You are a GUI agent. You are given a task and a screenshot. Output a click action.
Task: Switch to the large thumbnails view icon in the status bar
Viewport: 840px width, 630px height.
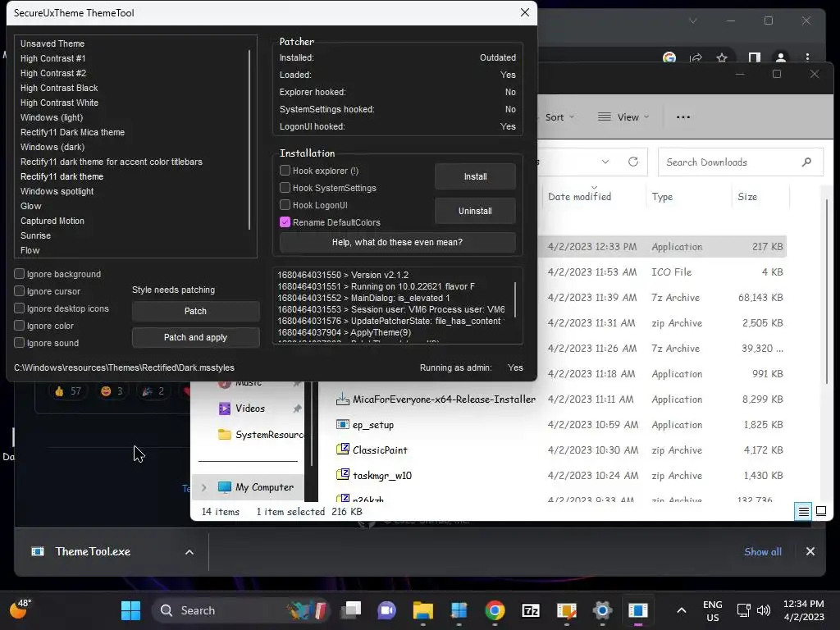click(x=820, y=512)
